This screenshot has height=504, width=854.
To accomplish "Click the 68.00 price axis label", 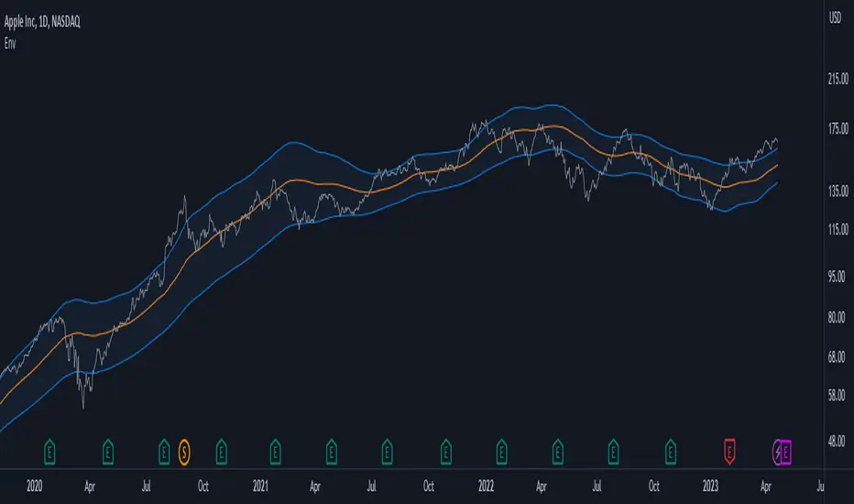I will pos(837,357).
